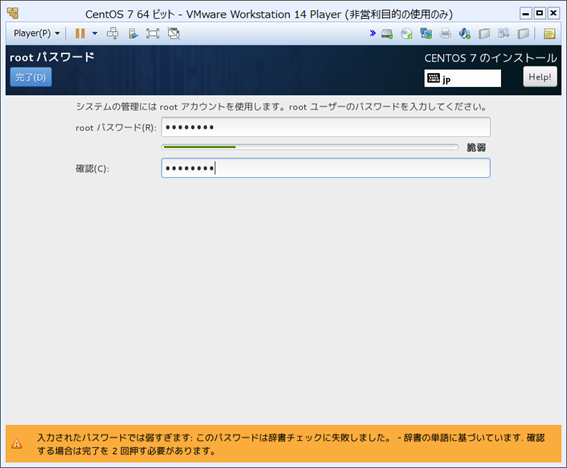Click the hard disk device icon

[387, 34]
